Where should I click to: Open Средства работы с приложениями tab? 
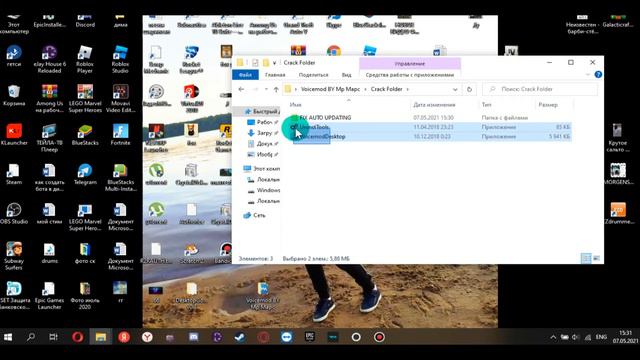pos(410,75)
